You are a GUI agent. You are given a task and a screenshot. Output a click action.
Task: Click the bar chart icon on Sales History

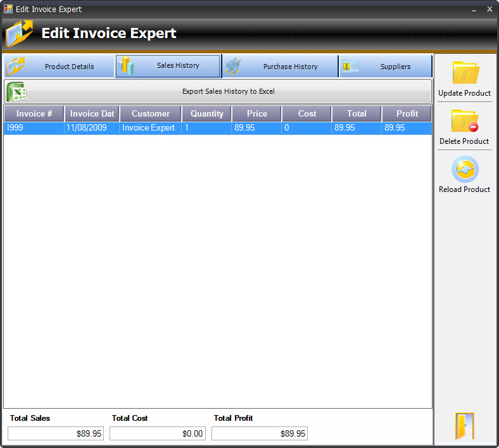point(127,66)
